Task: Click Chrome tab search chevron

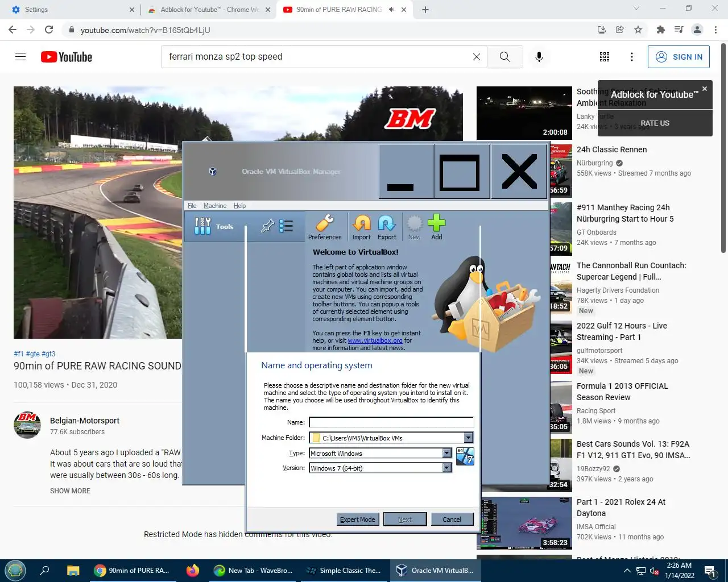Action: pyautogui.click(x=636, y=9)
